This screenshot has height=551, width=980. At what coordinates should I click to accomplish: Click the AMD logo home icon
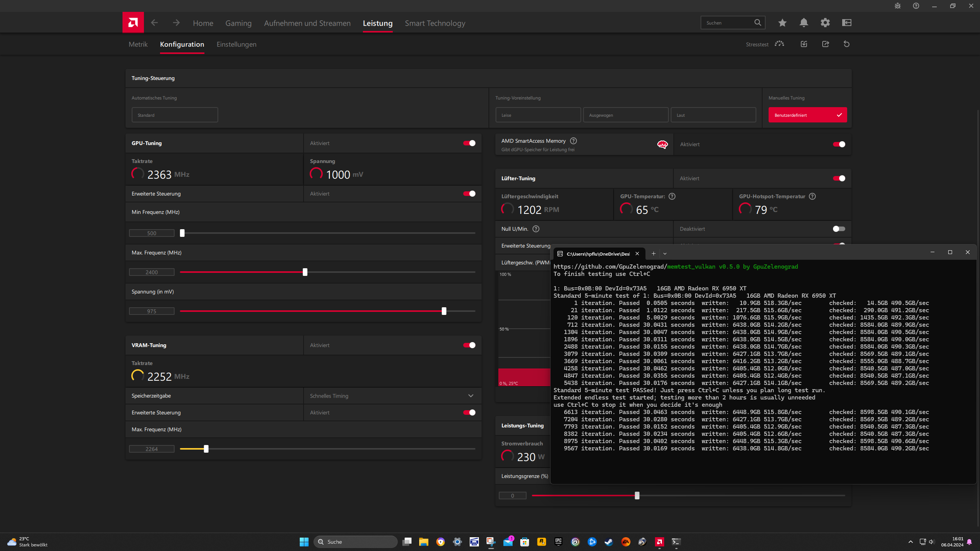133,23
